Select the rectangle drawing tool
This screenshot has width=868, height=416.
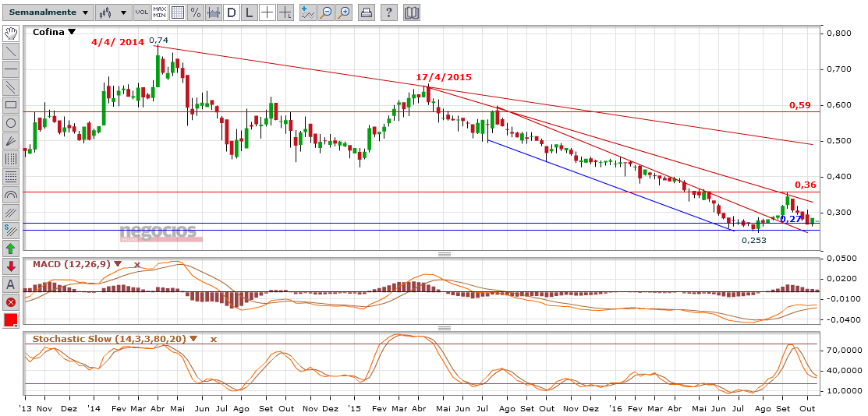point(11,104)
